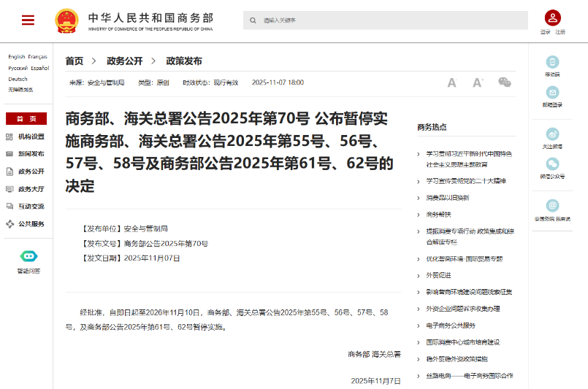The width and height of the screenshot is (588, 389).
Task: Click the national emblem logo
Action: pyautogui.click(x=66, y=21)
